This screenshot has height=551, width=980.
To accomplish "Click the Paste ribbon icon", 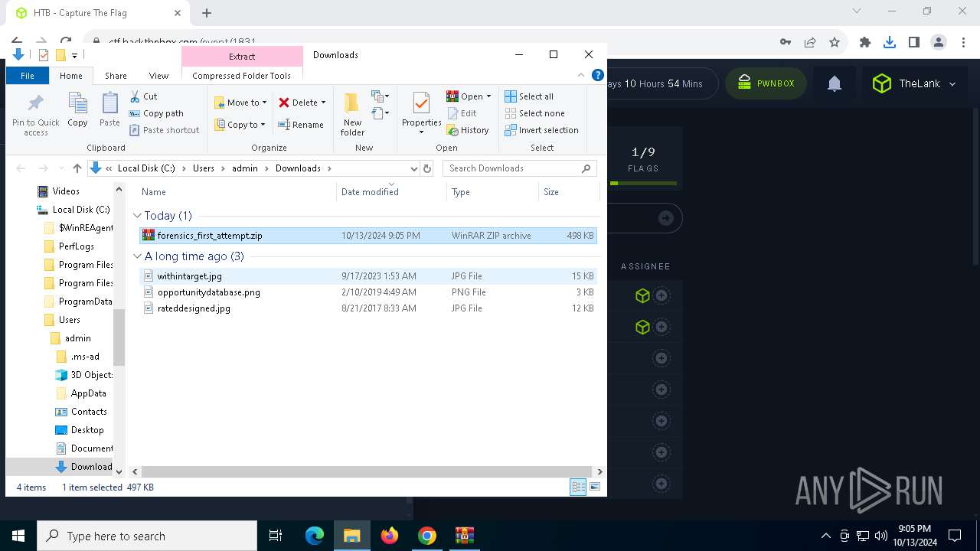I will (x=109, y=109).
